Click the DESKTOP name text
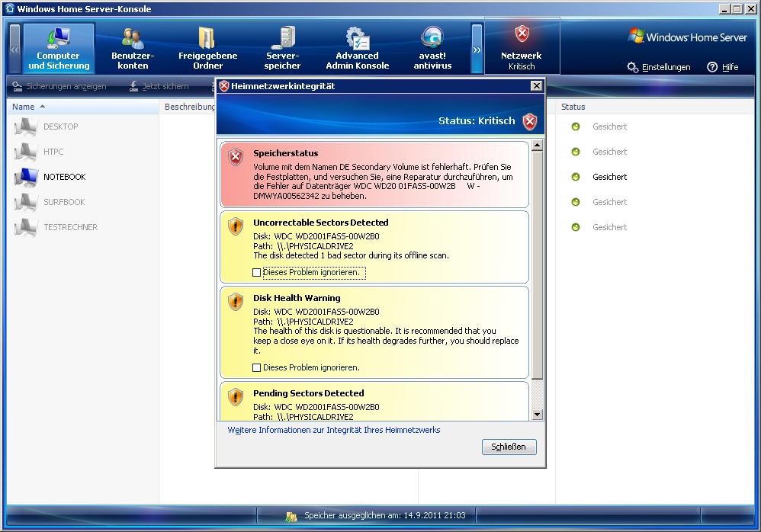The width and height of the screenshot is (761, 532). point(61,127)
